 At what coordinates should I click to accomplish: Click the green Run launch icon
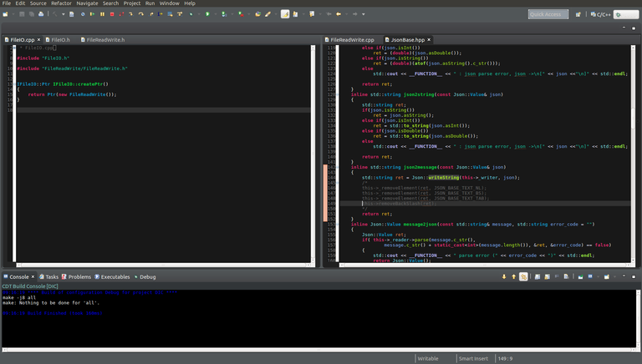(x=207, y=14)
